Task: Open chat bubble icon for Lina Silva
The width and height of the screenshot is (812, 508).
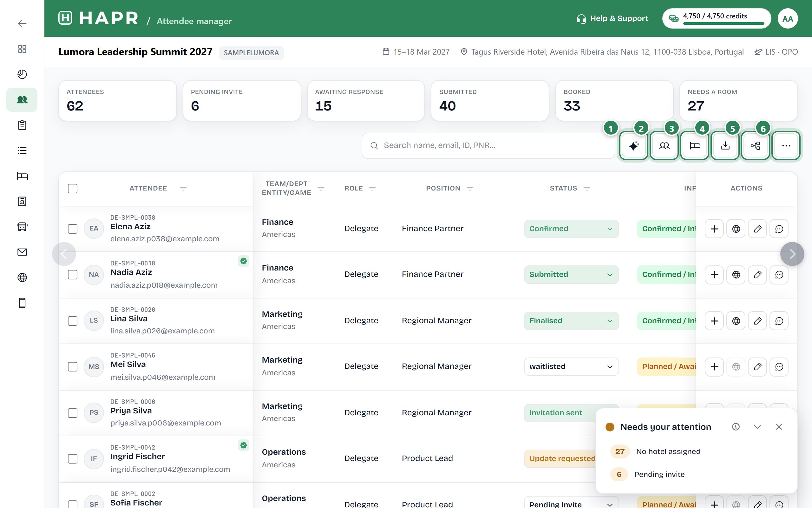Action: (x=779, y=321)
